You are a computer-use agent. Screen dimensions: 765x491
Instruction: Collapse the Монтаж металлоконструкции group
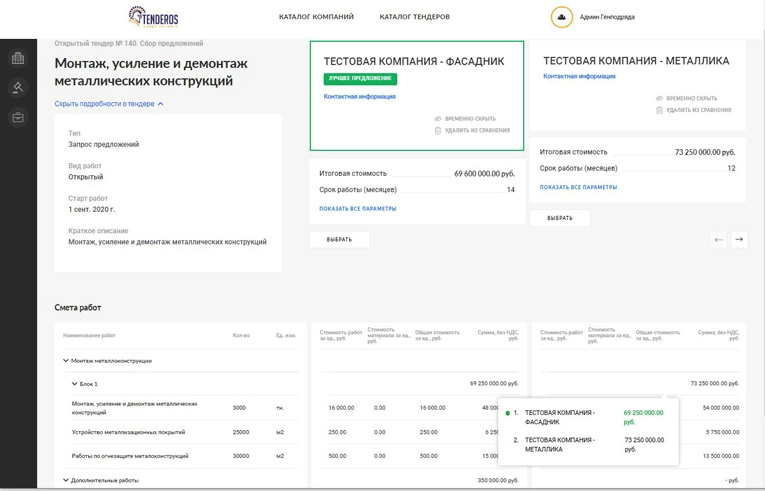pos(65,361)
